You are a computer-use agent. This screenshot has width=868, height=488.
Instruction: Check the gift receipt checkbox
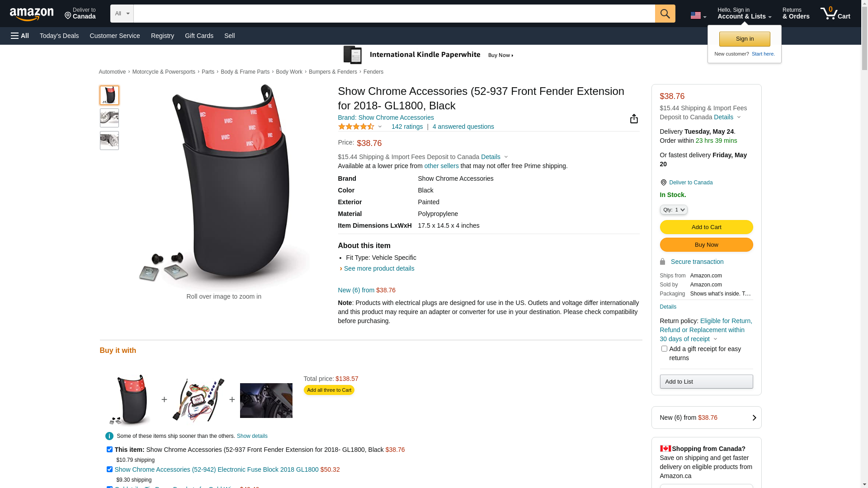coord(664,349)
